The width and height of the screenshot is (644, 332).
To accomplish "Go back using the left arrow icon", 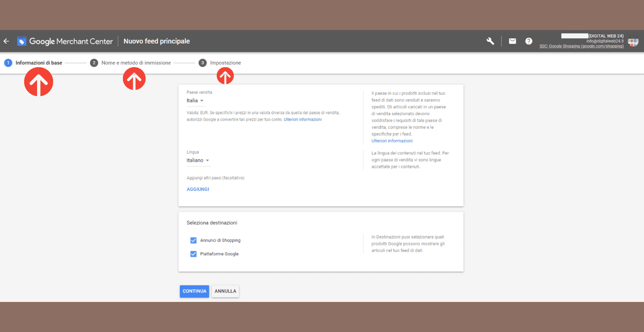I will click(x=6, y=41).
